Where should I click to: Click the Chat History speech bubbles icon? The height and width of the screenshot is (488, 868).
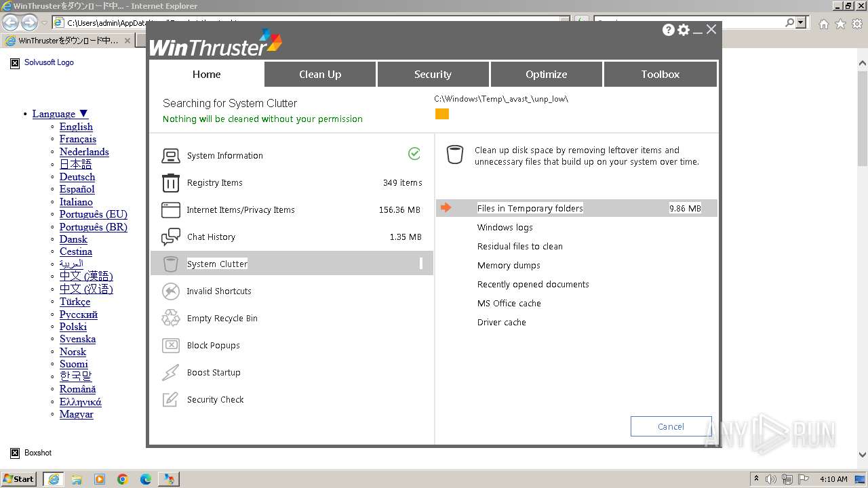[171, 237]
